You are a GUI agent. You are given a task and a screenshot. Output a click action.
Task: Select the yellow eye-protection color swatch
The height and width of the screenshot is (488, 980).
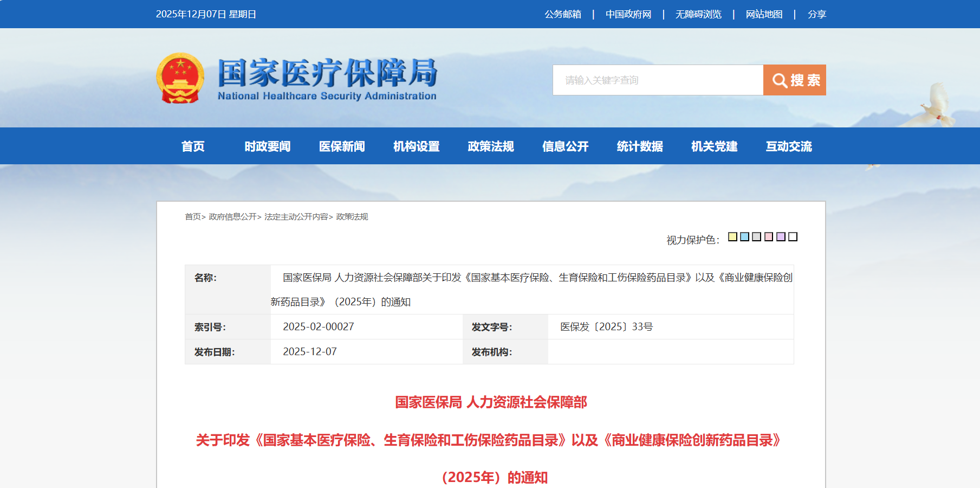732,237
